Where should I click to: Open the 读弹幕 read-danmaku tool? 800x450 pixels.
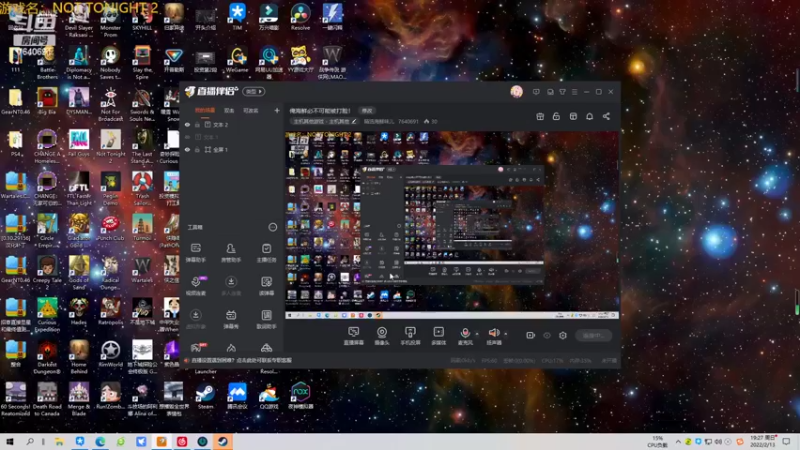[266, 286]
